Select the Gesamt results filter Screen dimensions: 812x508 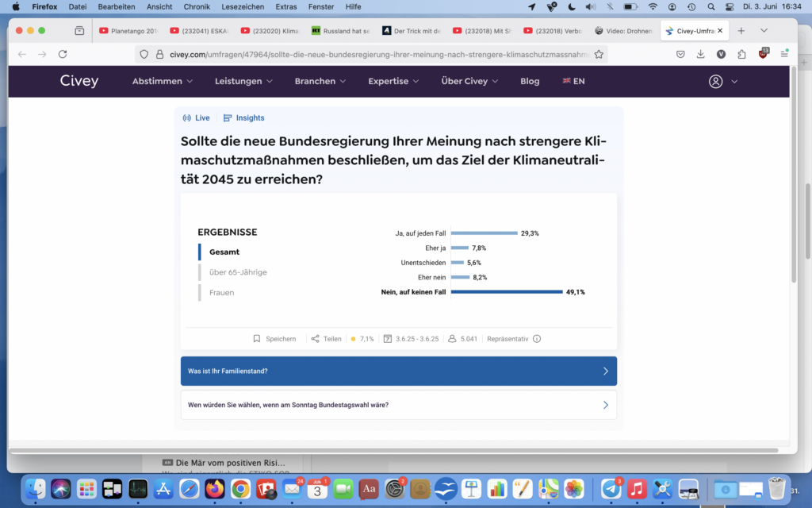click(x=224, y=252)
